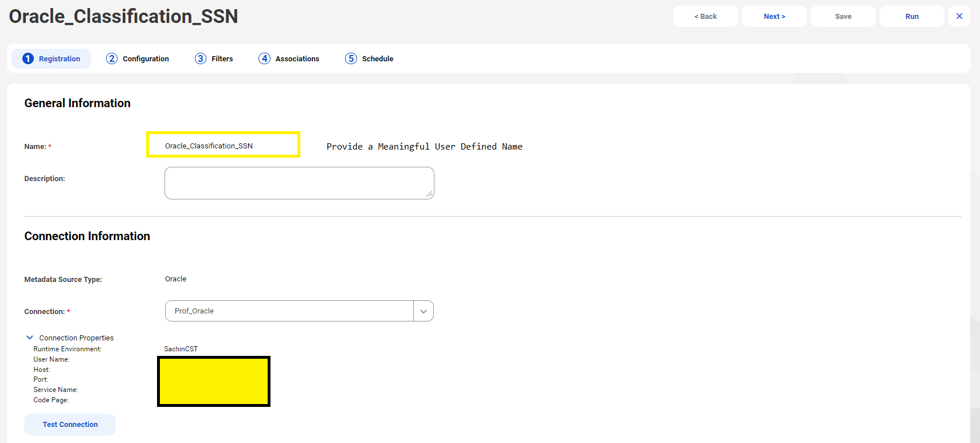Click step 3 circle icon for Filters
This screenshot has height=443, width=980.
[x=201, y=58]
